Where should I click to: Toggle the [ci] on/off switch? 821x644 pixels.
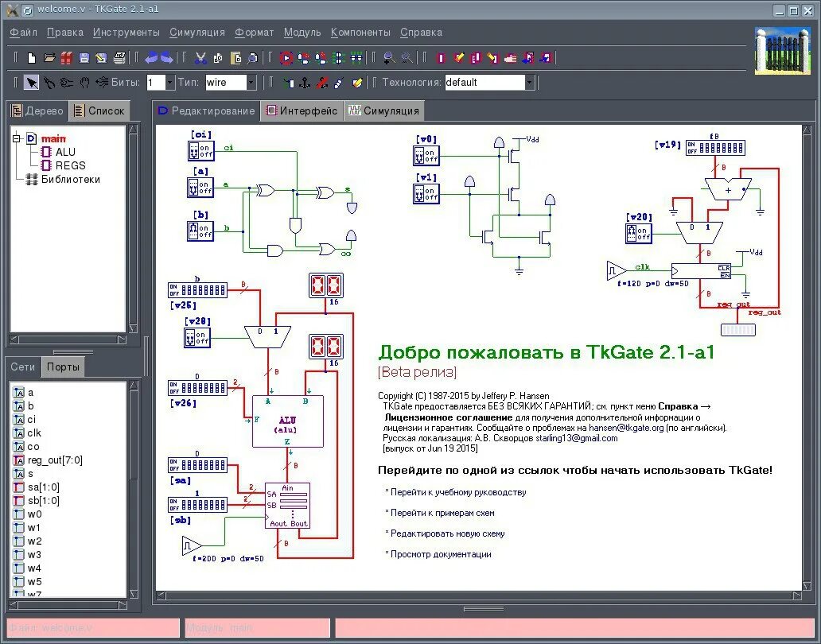coord(201,151)
